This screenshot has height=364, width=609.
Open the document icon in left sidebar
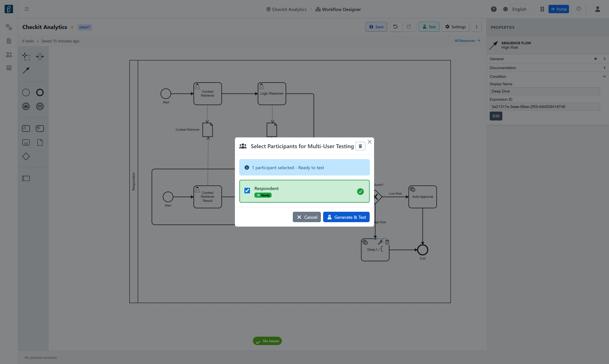pyautogui.click(x=9, y=41)
